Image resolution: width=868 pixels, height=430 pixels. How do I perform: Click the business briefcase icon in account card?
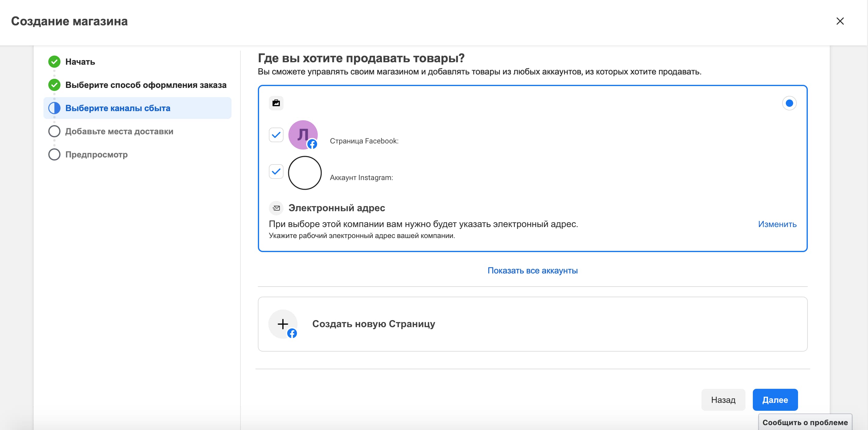pyautogui.click(x=276, y=103)
